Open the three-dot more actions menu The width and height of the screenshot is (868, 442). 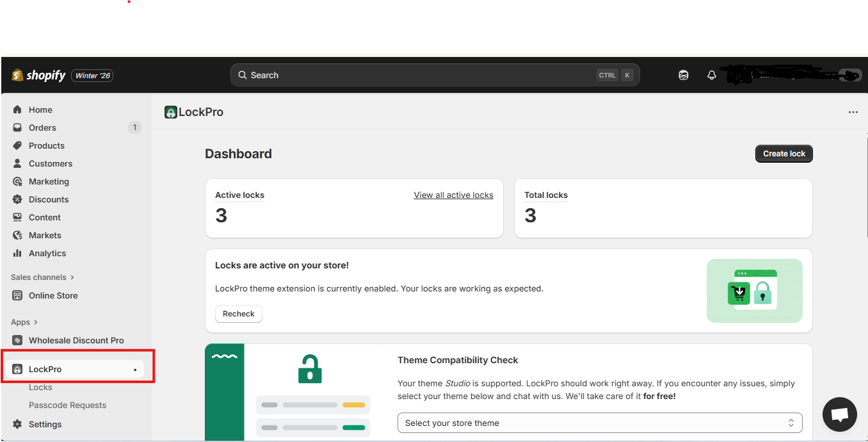[x=853, y=112]
